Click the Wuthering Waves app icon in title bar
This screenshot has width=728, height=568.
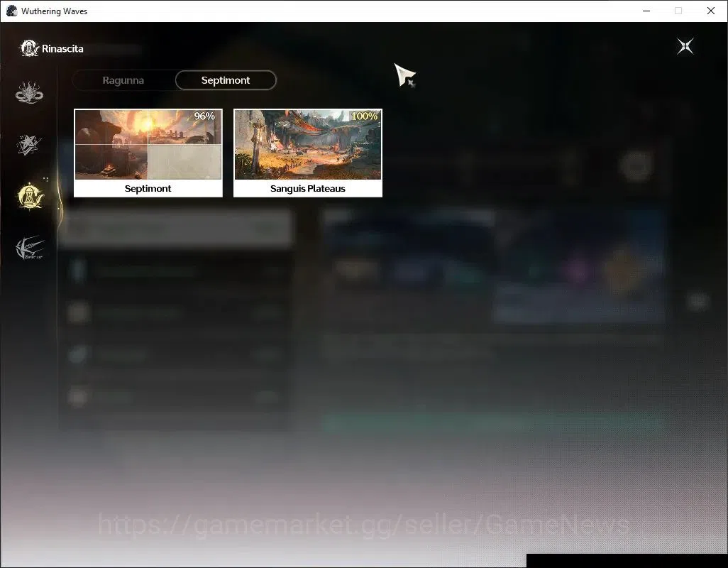tap(11, 11)
